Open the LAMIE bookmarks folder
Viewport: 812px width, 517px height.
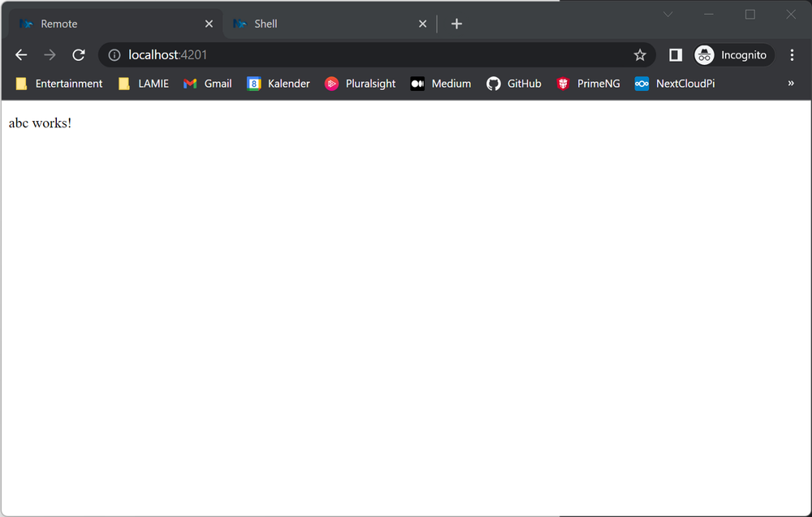[143, 83]
